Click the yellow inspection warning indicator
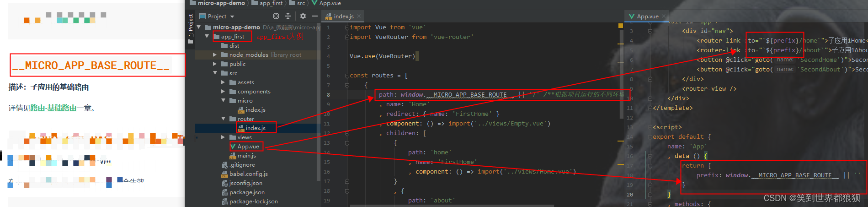 click(x=621, y=26)
